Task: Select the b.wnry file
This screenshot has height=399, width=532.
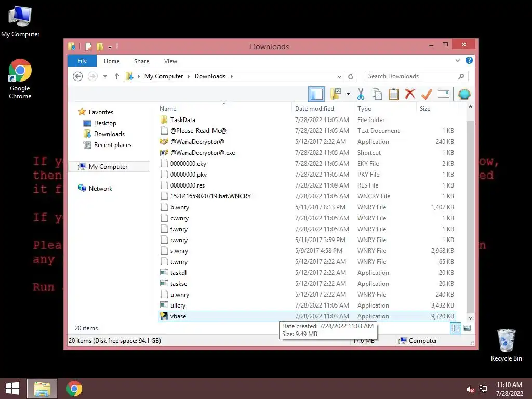Action: tap(307, 207)
